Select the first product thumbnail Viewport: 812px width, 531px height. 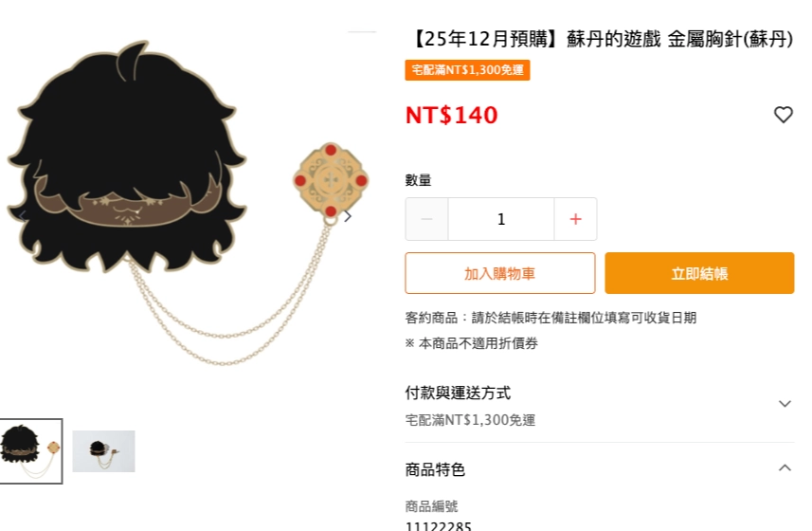pyautogui.click(x=31, y=451)
